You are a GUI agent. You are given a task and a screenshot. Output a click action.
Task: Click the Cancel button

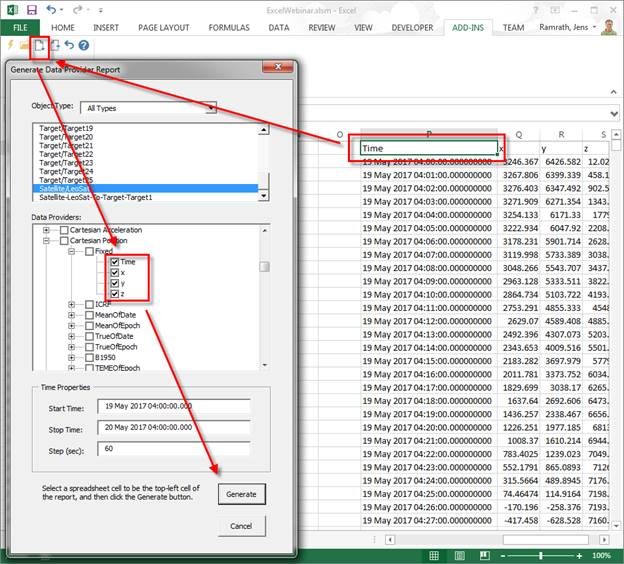[240, 526]
